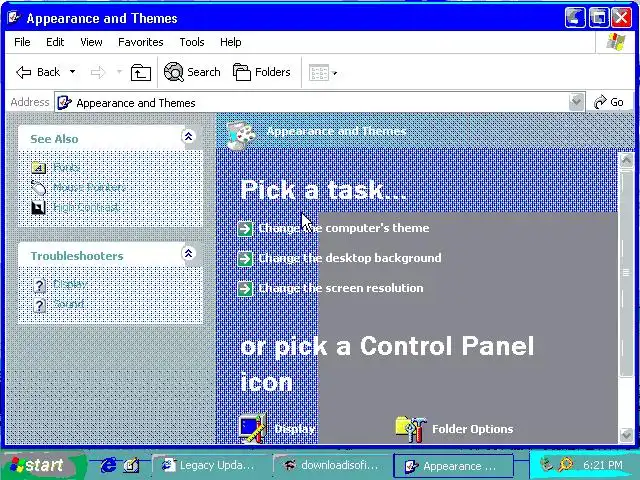This screenshot has width=640, height=480.
Task: Click the High Contrast icon
Action: click(x=39, y=208)
